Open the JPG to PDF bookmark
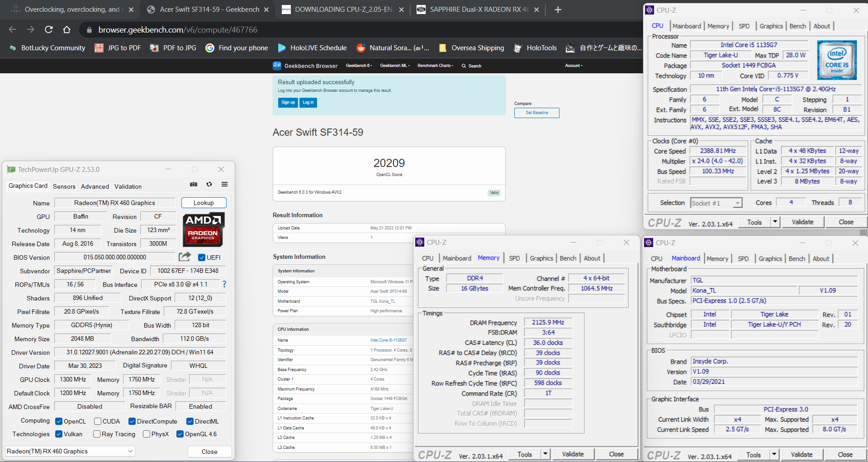The height and width of the screenshot is (462, 868). (x=118, y=48)
